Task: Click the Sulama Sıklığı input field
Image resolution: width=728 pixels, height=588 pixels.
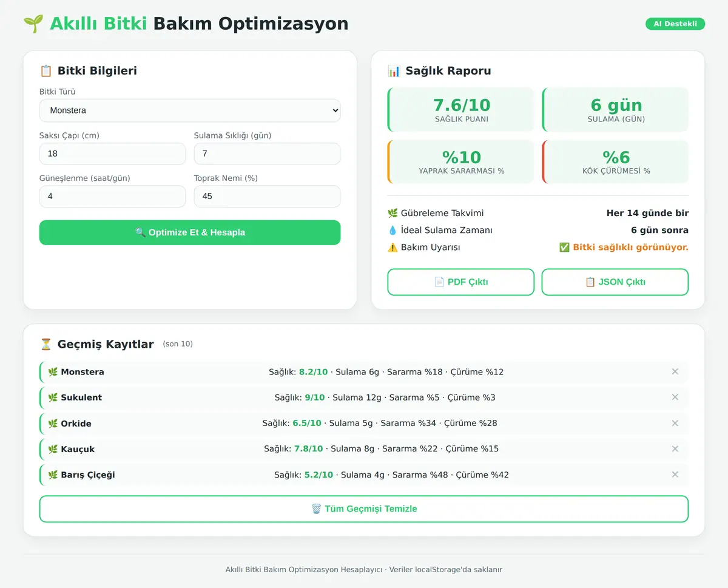Action: pyautogui.click(x=267, y=154)
